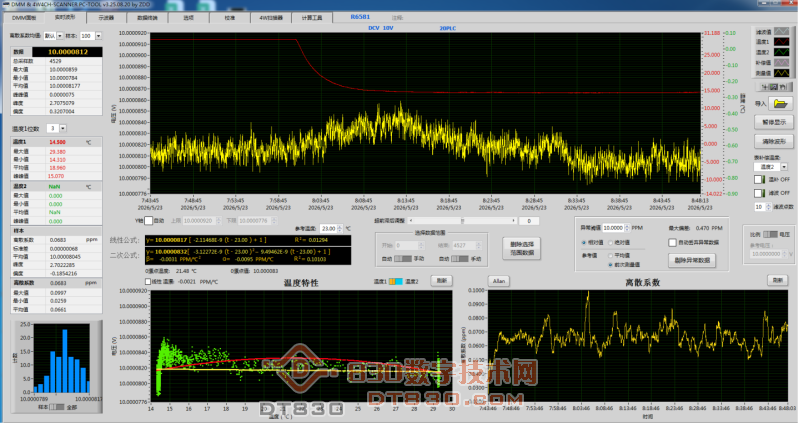Image resolution: width=799 pixels, height=424 pixels.
Task: Switch to the 选项 tab
Action: (x=189, y=18)
